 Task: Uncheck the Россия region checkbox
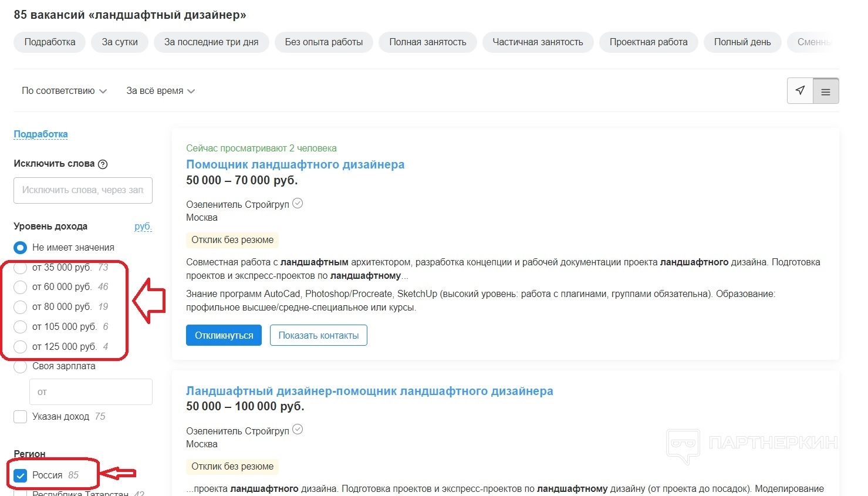pos(21,475)
